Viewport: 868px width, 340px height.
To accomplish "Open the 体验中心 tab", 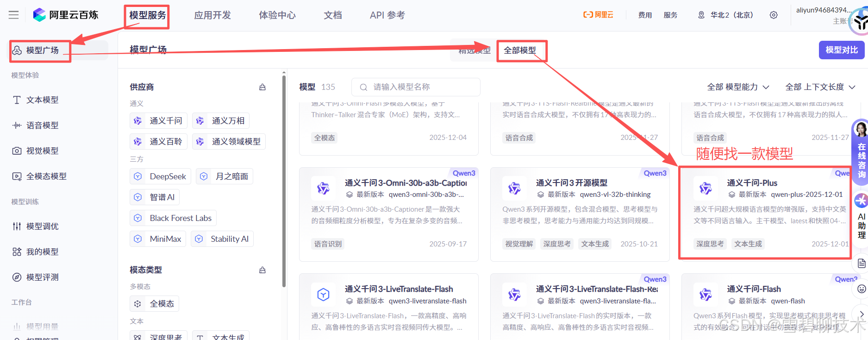I will coord(277,15).
